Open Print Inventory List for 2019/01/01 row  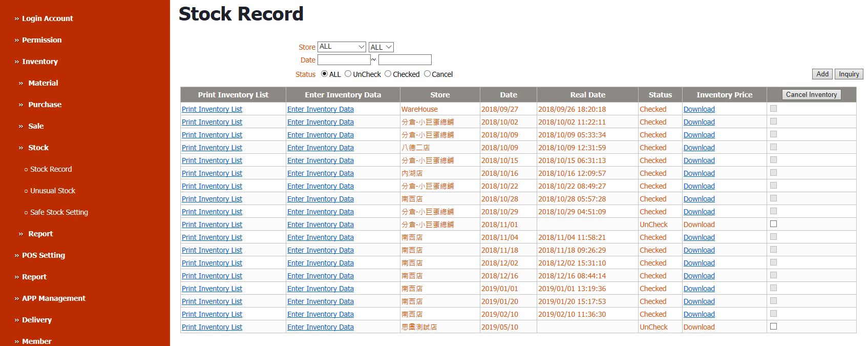click(x=212, y=289)
